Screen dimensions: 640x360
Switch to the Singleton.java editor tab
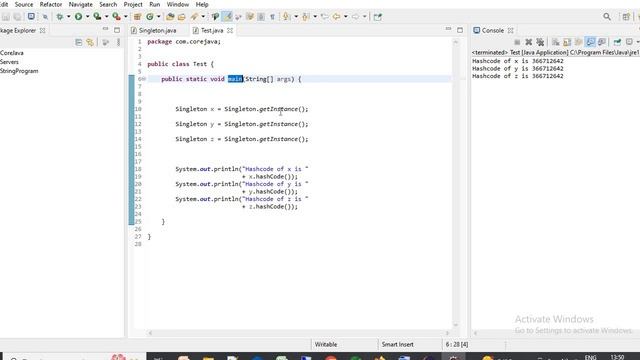pyautogui.click(x=157, y=31)
